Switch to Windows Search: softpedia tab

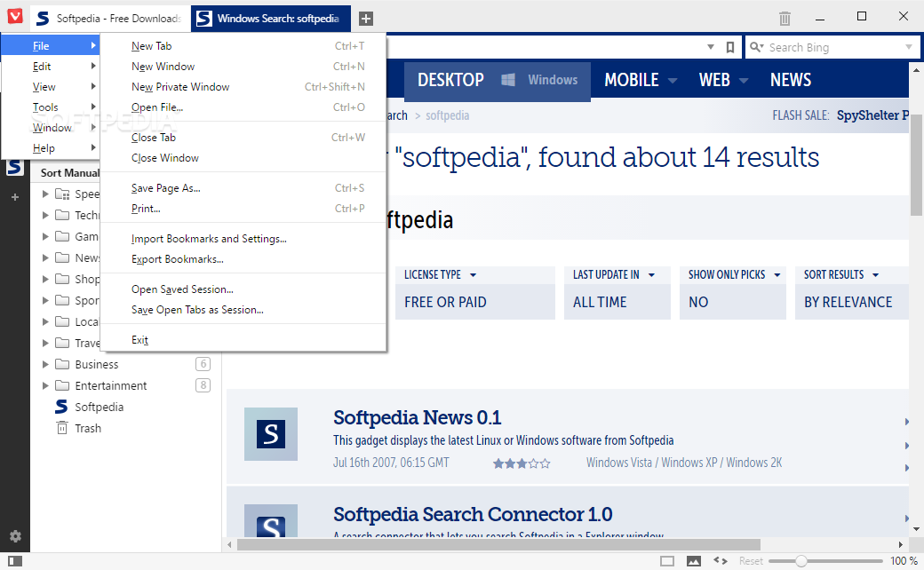[x=271, y=19]
